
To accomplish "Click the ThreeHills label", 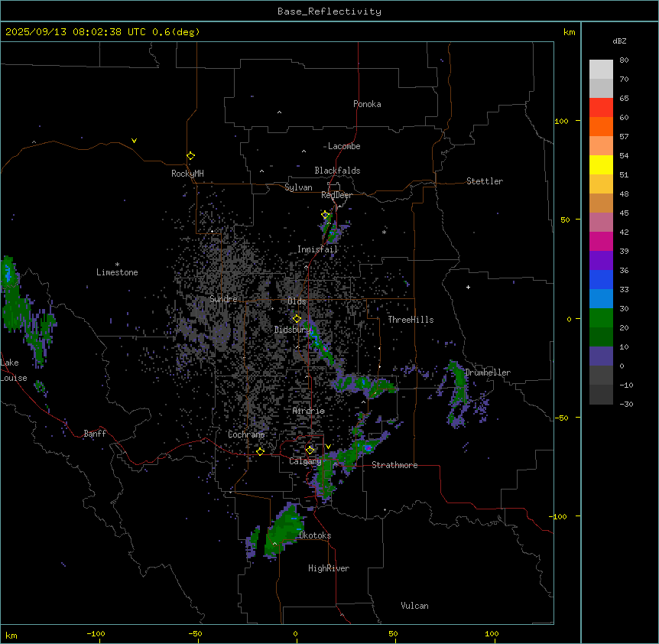I will coord(411,320).
